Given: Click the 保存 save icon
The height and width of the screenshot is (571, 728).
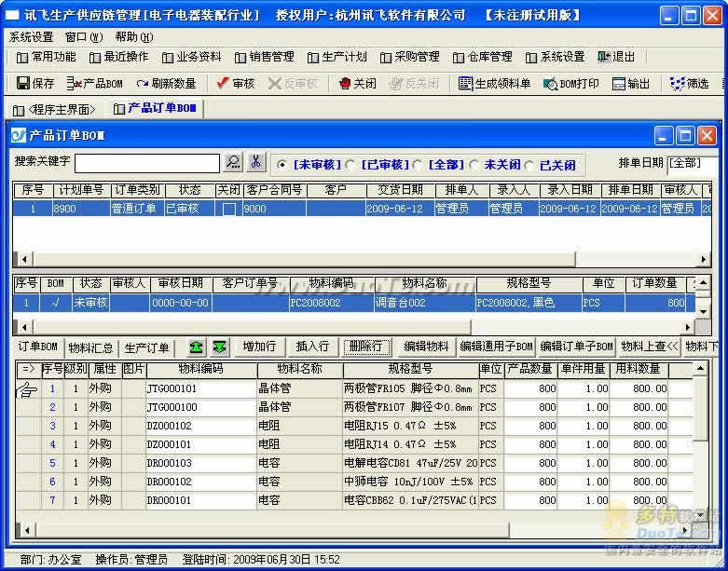Looking at the screenshot, I should click(x=23, y=84).
